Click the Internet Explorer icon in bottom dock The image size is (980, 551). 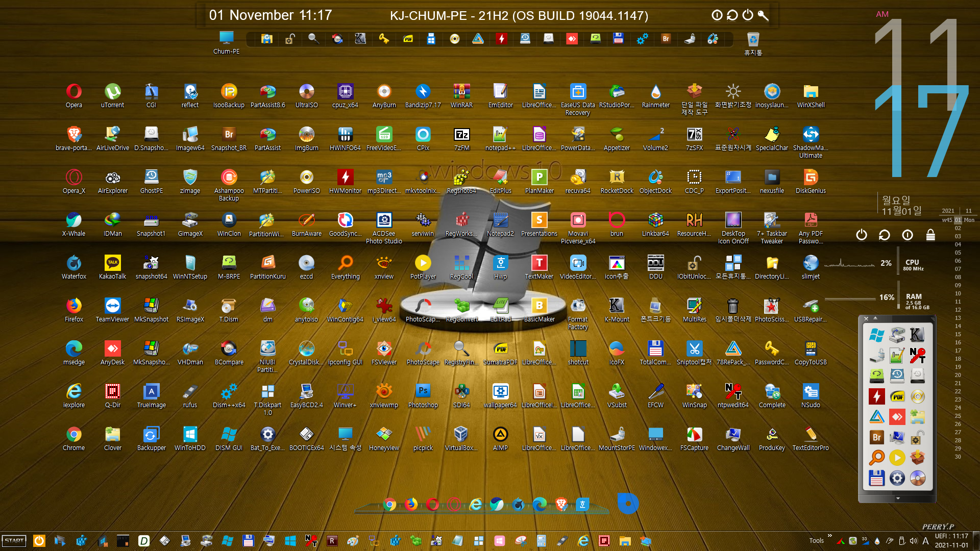pyautogui.click(x=476, y=505)
